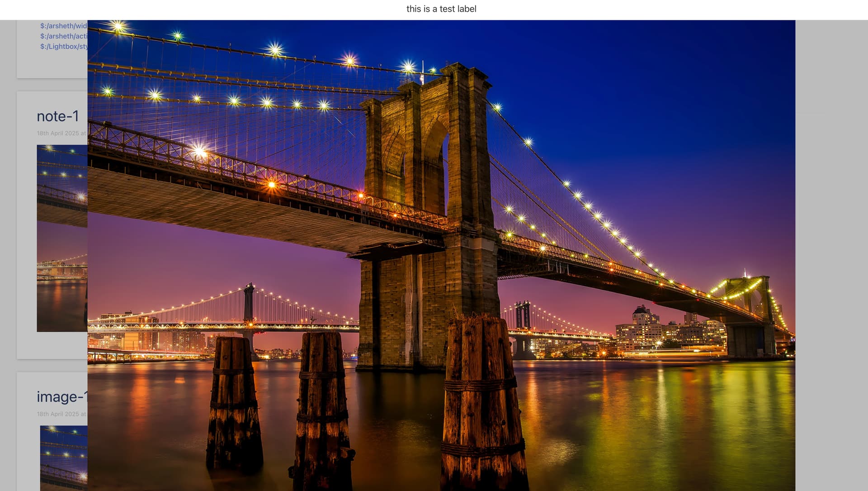Click the bridge thumbnail under image-1
The height and width of the screenshot is (491, 868).
pos(64,458)
